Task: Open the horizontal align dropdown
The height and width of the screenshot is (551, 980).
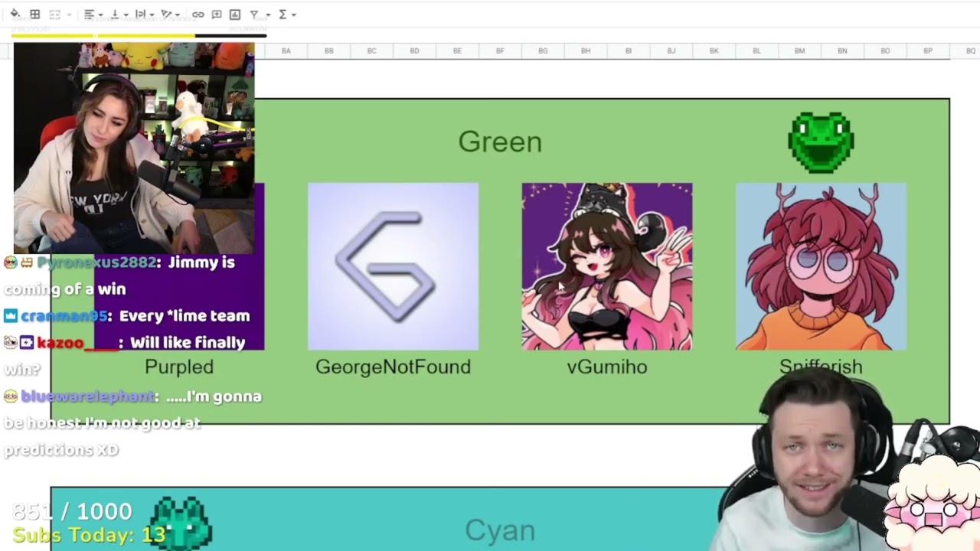Action: pos(93,15)
